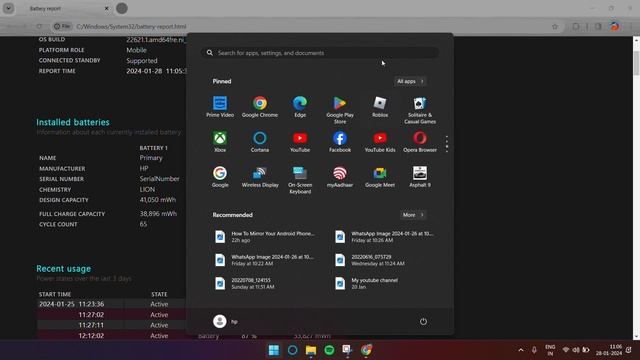The width and height of the screenshot is (640, 360).
Task: Open Edge from the Start menu
Action: click(x=300, y=107)
